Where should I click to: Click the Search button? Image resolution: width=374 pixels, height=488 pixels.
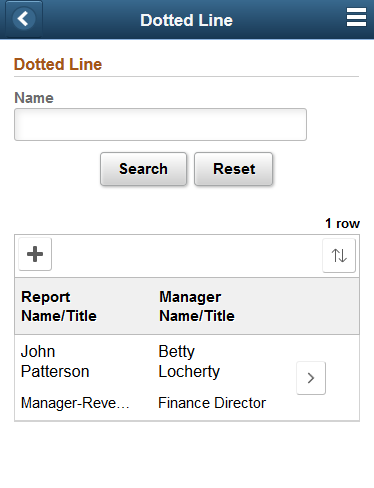click(143, 169)
